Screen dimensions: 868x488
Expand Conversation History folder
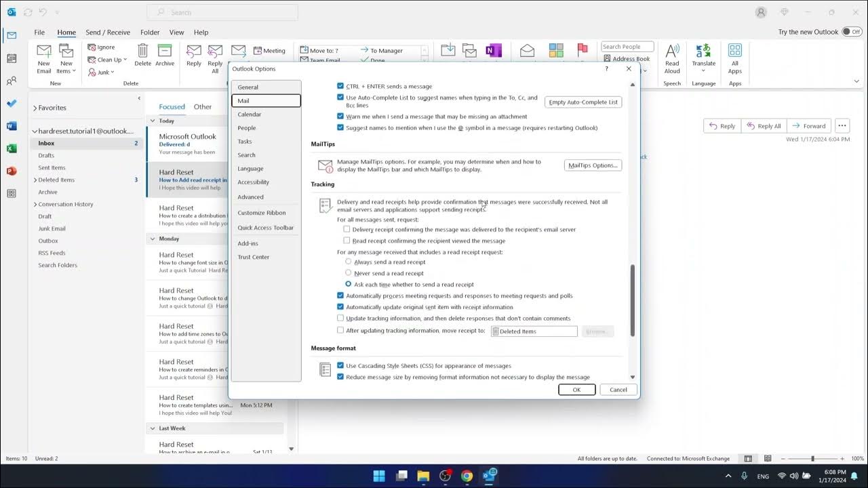pos(35,204)
